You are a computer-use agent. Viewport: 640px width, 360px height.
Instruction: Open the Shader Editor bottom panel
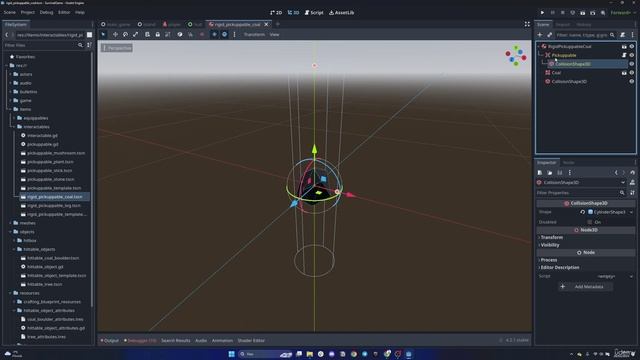251,340
